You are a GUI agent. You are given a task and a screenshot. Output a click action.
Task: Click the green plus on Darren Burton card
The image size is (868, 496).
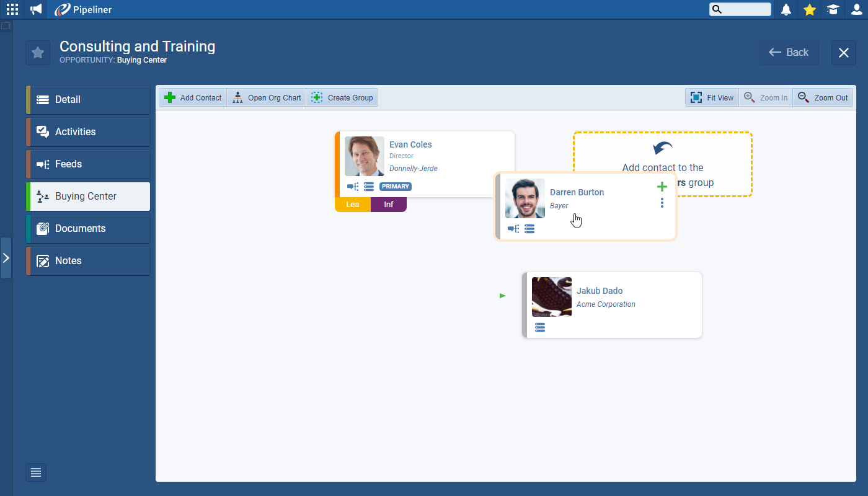pos(662,187)
